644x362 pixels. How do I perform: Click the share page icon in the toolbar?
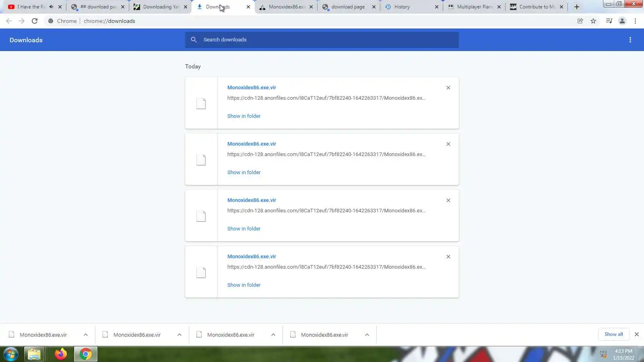click(x=580, y=21)
